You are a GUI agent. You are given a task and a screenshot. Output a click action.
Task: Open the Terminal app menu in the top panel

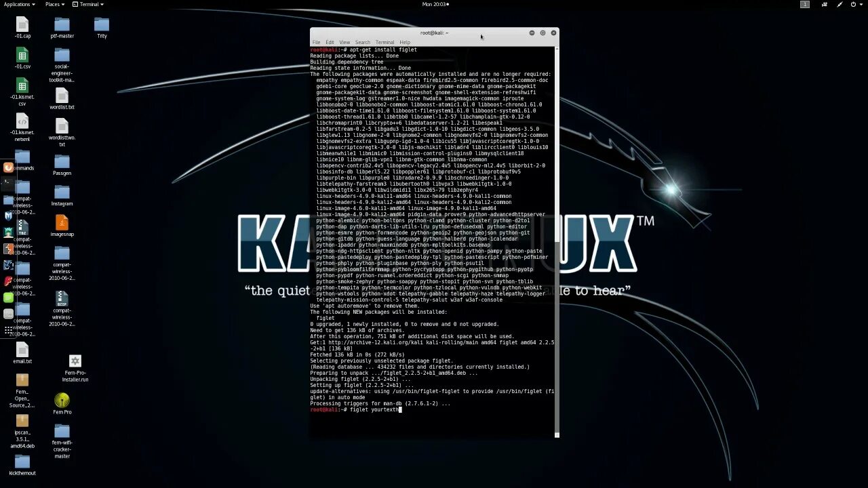[x=87, y=4]
